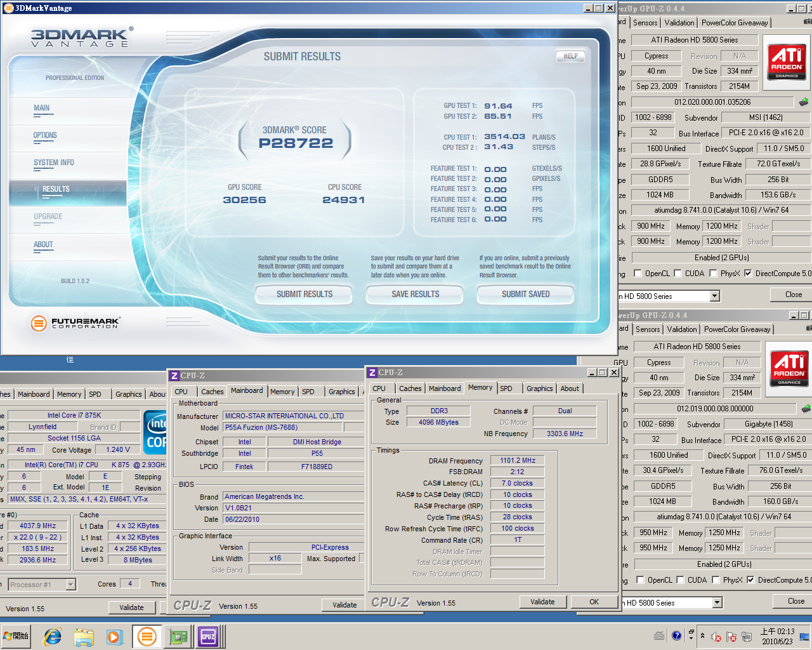Click the blue help icon in language bar
The height and width of the screenshot is (650, 812).
(676, 635)
